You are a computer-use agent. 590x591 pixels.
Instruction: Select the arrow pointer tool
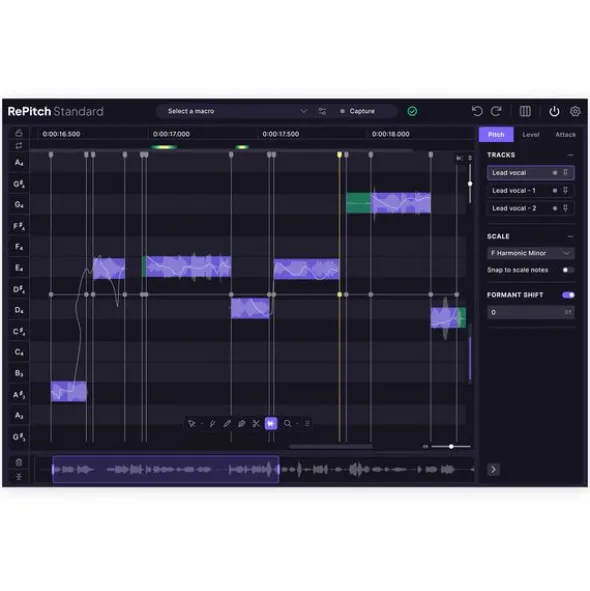tap(192, 424)
